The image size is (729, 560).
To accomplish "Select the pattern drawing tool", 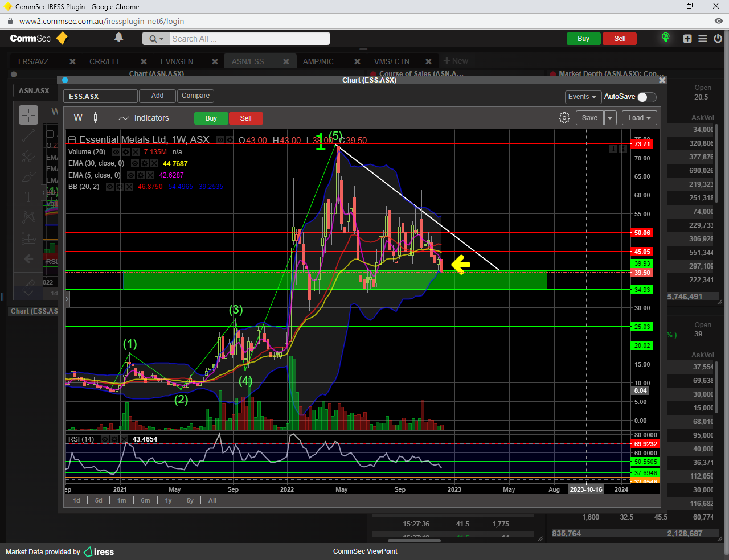I will click(x=28, y=217).
